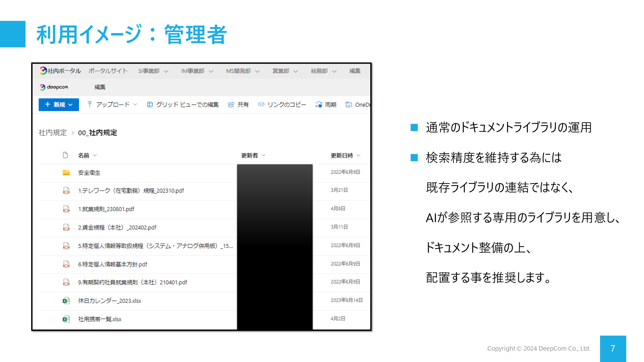Open the 新規 dropdown button
Image resolution: width=644 pixels, height=362 pixels.
click(59, 105)
